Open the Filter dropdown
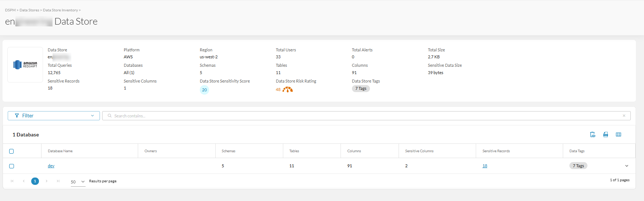The image size is (644, 201). [54, 116]
